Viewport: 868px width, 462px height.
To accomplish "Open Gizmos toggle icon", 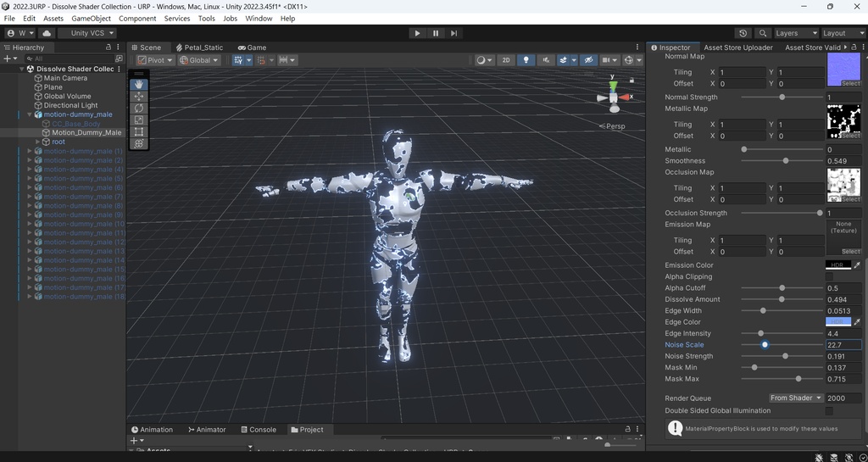I will (x=628, y=60).
